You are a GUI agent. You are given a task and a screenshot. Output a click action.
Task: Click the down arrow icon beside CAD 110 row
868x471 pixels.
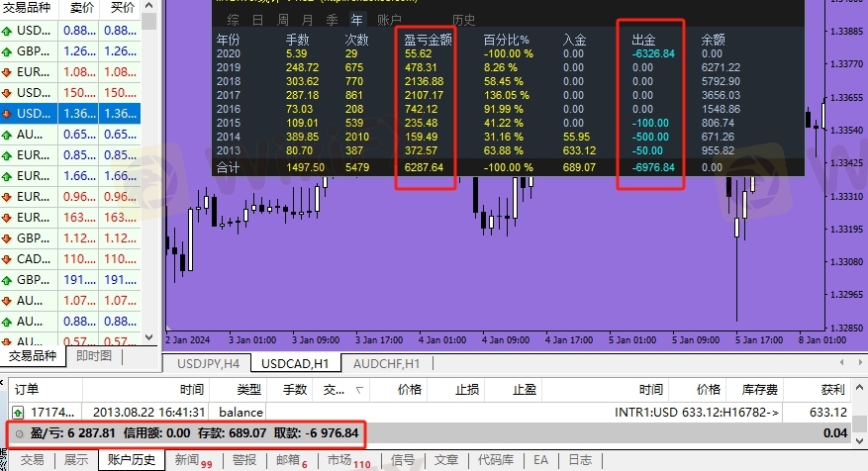click(7, 259)
